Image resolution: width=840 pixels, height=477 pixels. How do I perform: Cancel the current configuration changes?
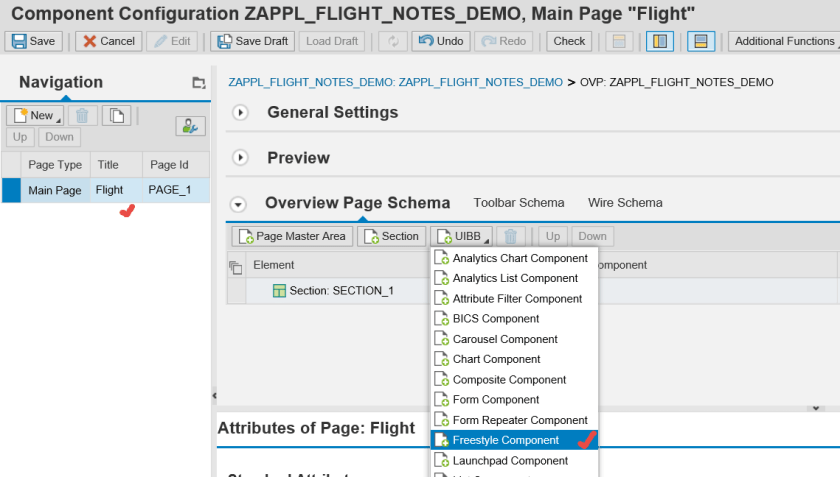coord(107,41)
